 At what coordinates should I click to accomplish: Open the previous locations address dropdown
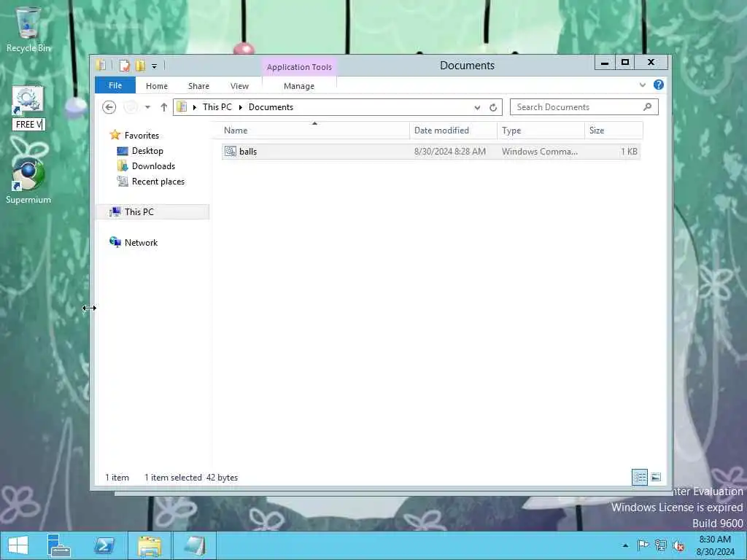(x=477, y=108)
